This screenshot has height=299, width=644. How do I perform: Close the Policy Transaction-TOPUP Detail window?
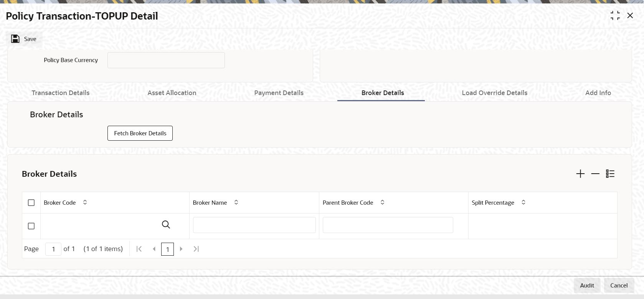pyautogui.click(x=630, y=15)
